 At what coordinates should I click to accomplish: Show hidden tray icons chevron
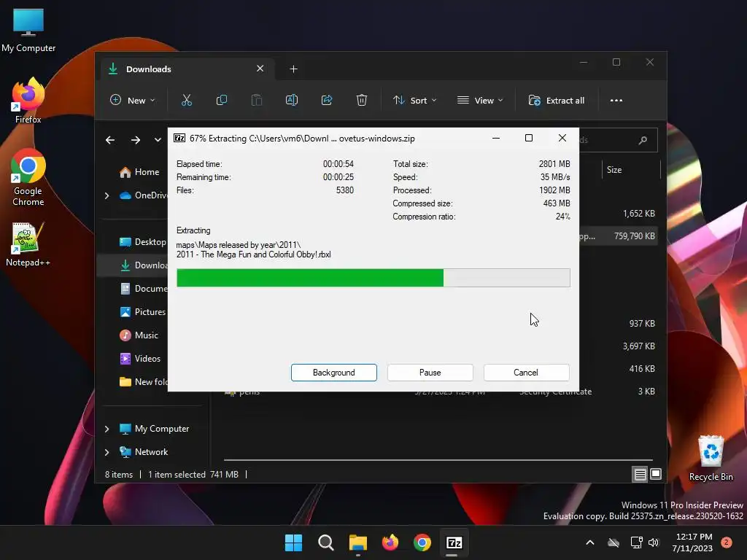click(589, 542)
